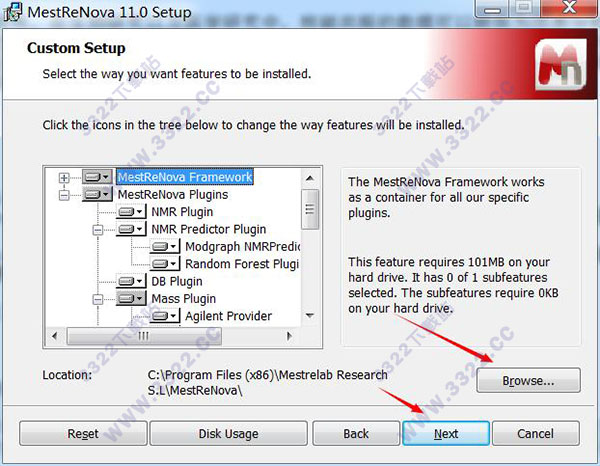
Task: Select Mass Plugin in the feature tree
Action: [184, 298]
